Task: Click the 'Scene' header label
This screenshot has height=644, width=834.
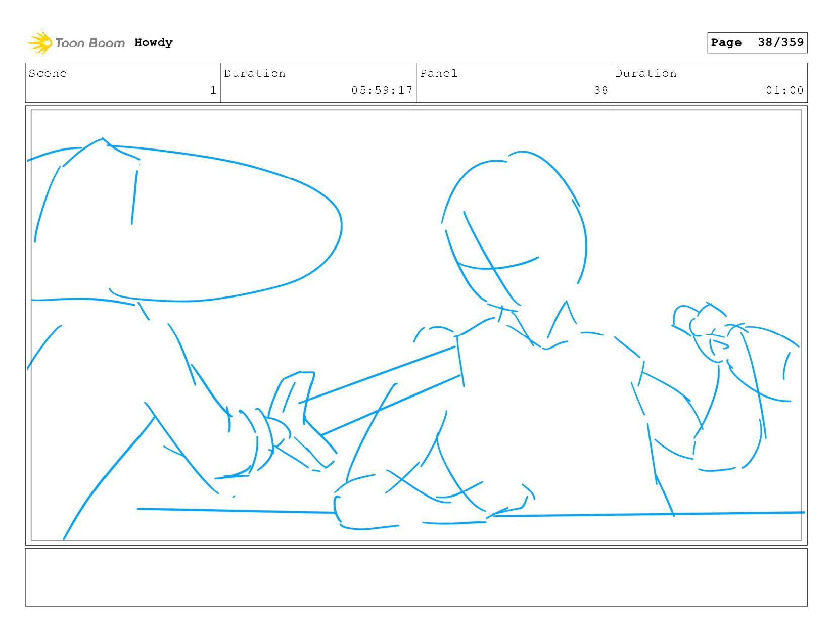Action: click(48, 73)
